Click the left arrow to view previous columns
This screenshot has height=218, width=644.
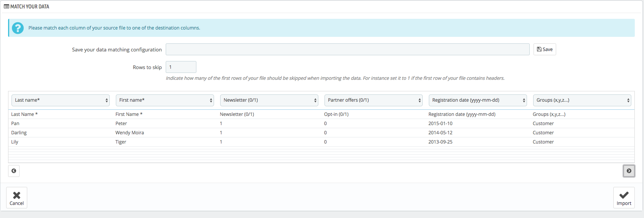[14, 171]
